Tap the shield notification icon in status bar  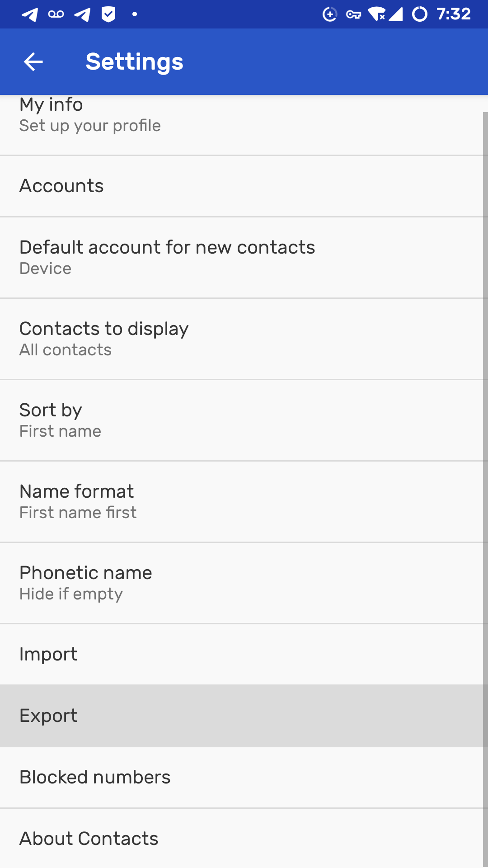[108, 14]
